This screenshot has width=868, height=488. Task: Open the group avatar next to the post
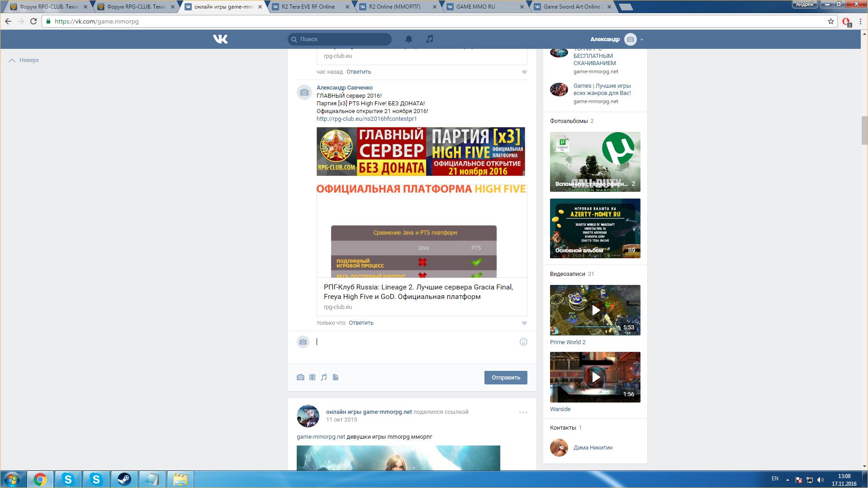(308, 416)
